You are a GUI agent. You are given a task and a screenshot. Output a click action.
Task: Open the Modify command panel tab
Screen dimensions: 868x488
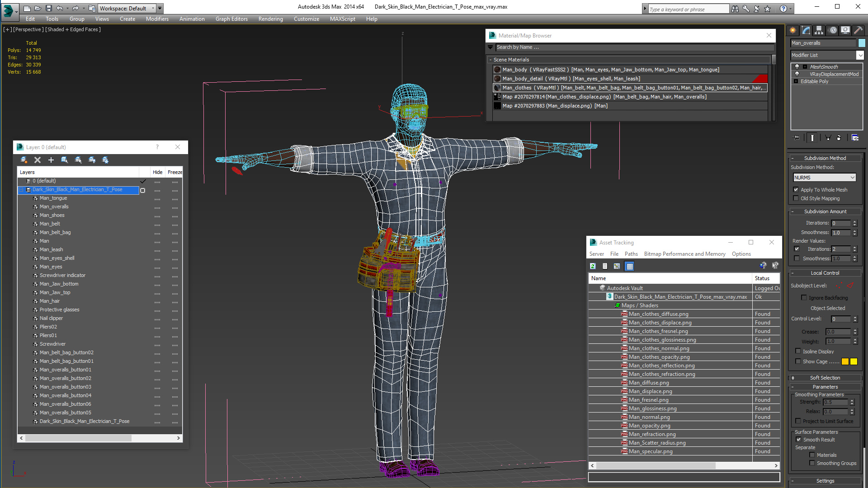pyautogui.click(x=806, y=30)
